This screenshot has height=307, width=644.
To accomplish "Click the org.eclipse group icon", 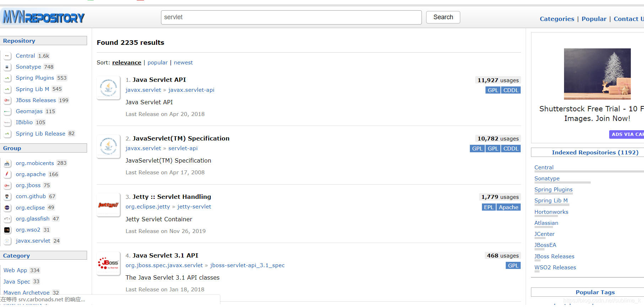I will click(x=7, y=208).
